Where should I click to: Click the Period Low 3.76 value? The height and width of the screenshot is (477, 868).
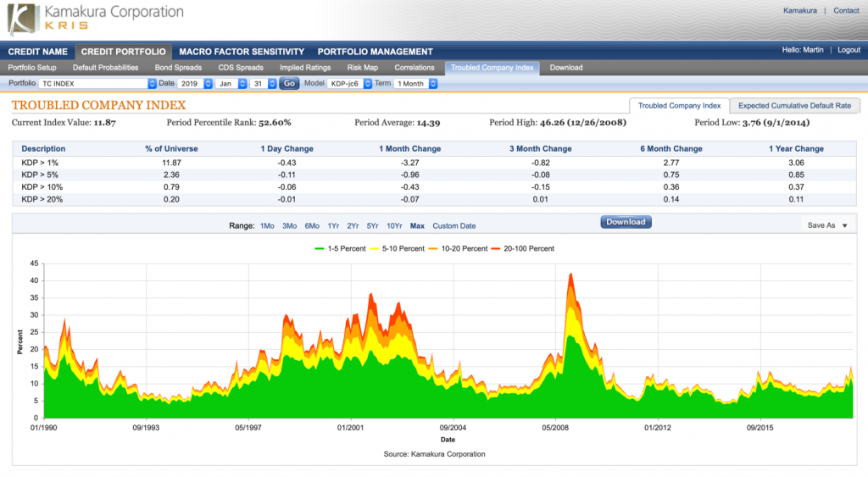coord(776,122)
